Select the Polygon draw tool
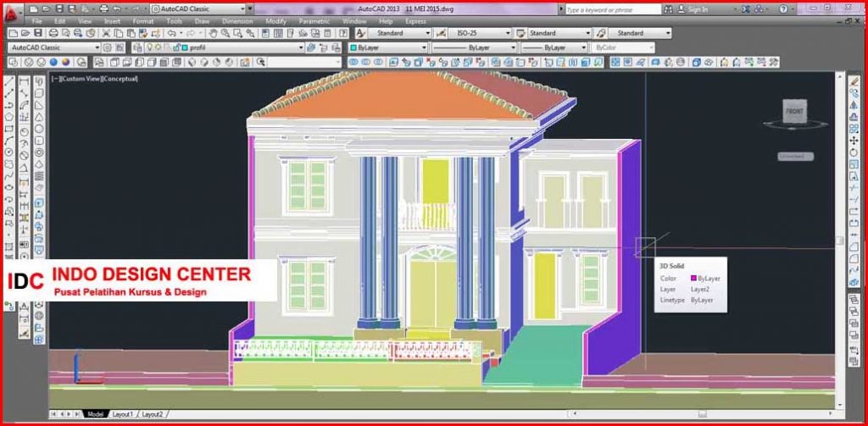Image resolution: width=868 pixels, height=426 pixels. click(8, 117)
